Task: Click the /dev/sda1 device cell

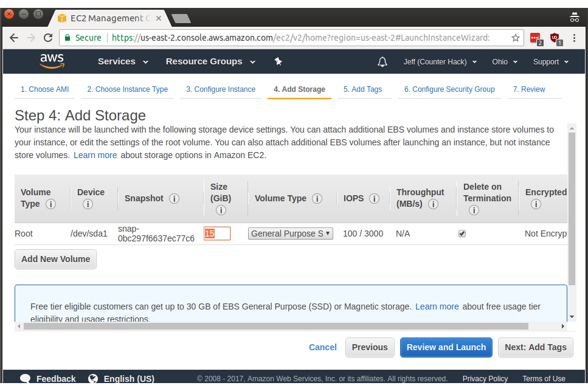Action: point(89,234)
